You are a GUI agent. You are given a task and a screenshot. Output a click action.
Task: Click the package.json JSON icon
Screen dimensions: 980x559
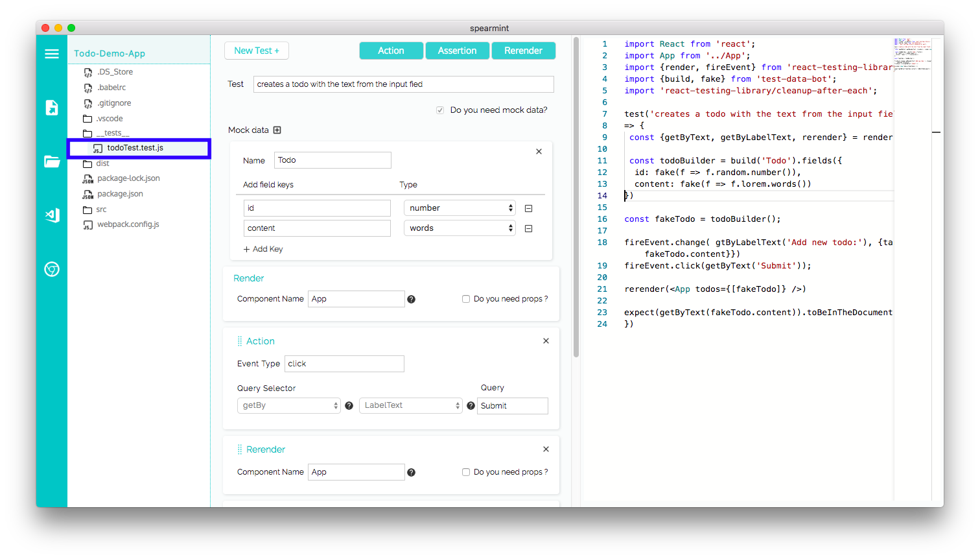click(x=88, y=194)
